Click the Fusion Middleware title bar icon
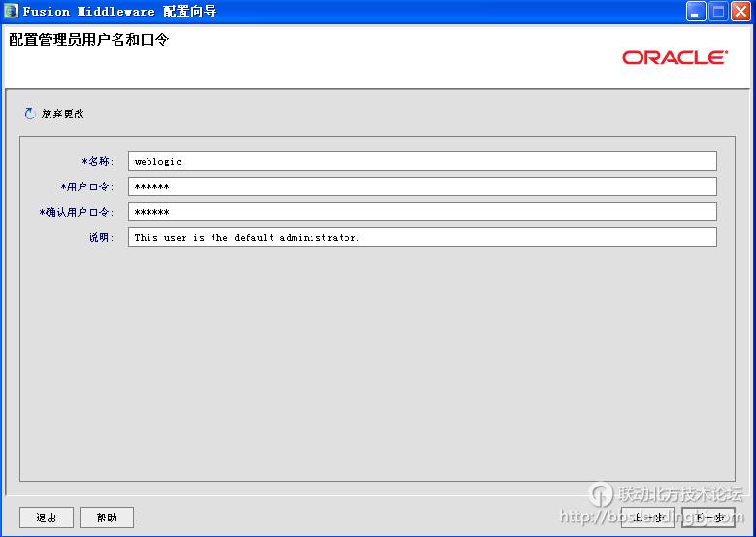The image size is (756, 537). pyautogui.click(x=11, y=12)
